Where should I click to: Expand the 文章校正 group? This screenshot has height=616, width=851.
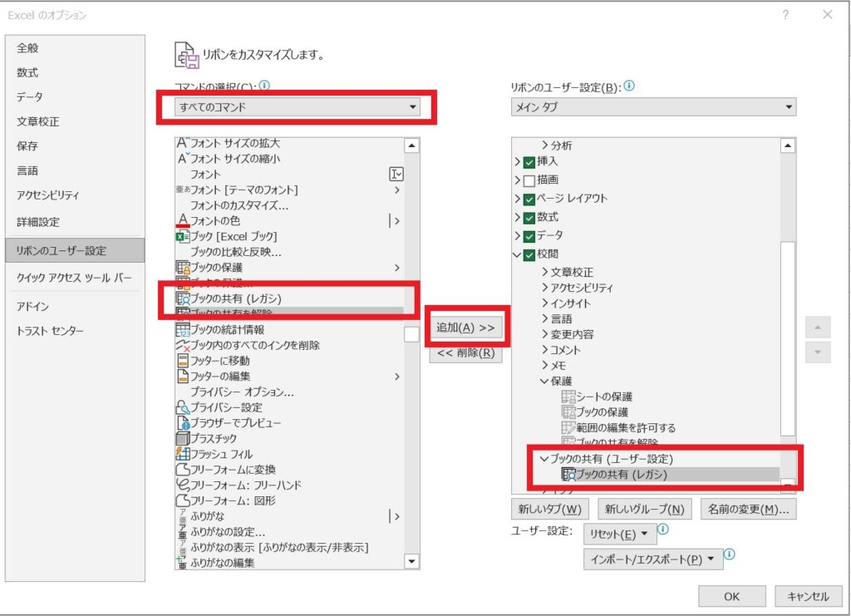coord(545,272)
